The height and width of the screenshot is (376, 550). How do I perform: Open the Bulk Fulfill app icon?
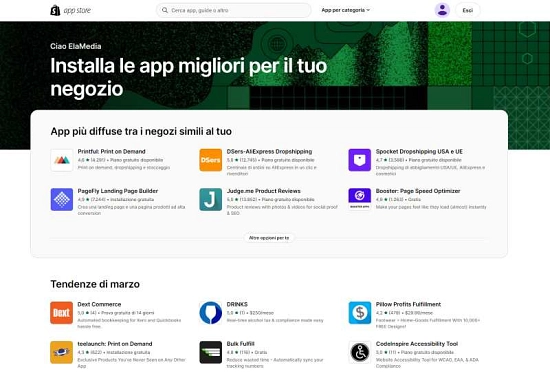(210, 352)
